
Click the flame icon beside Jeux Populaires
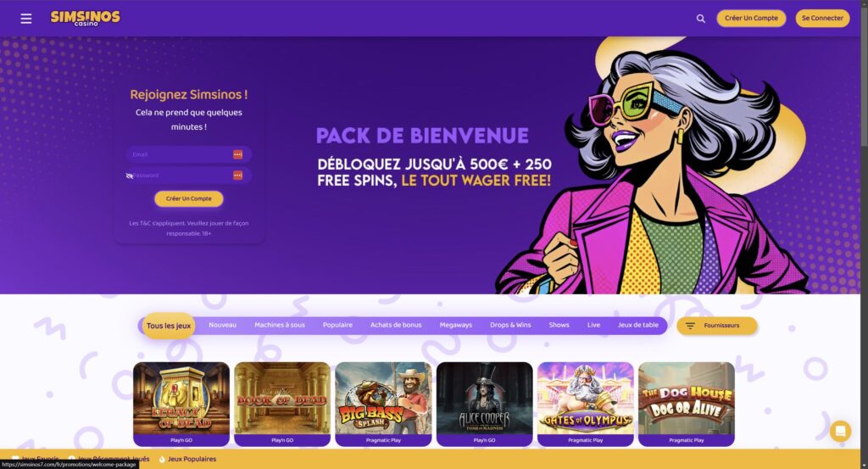(x=162, y=459)
